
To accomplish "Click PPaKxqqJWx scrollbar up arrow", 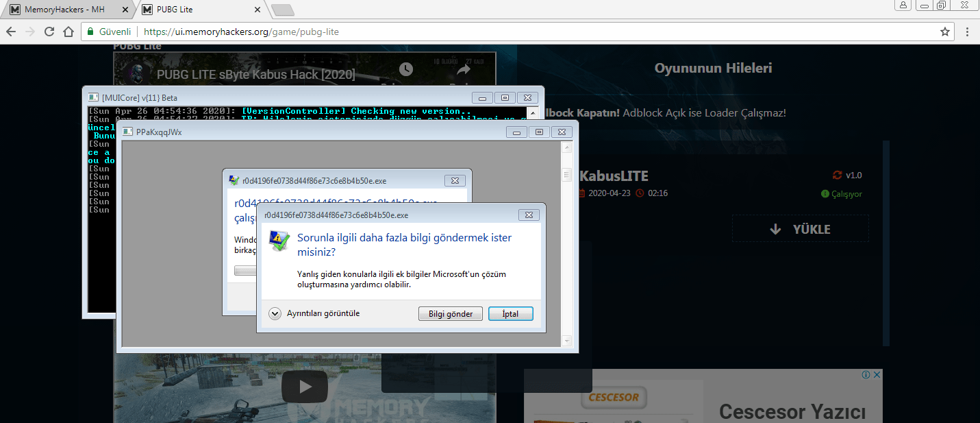I will [x=566, y=147].
